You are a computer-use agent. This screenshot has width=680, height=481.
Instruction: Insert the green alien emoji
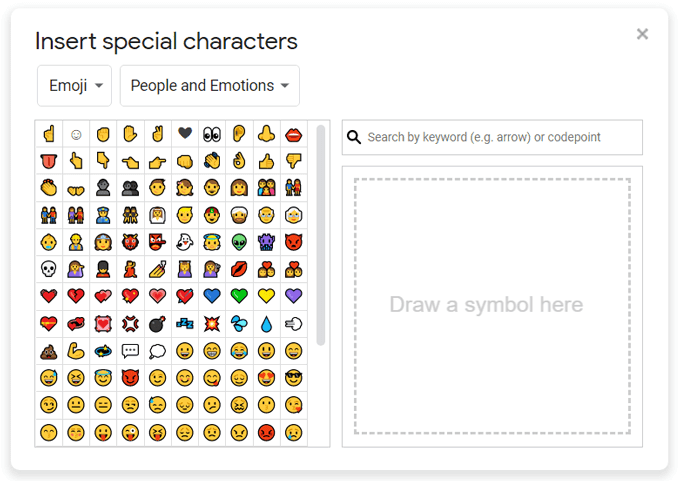239,242
